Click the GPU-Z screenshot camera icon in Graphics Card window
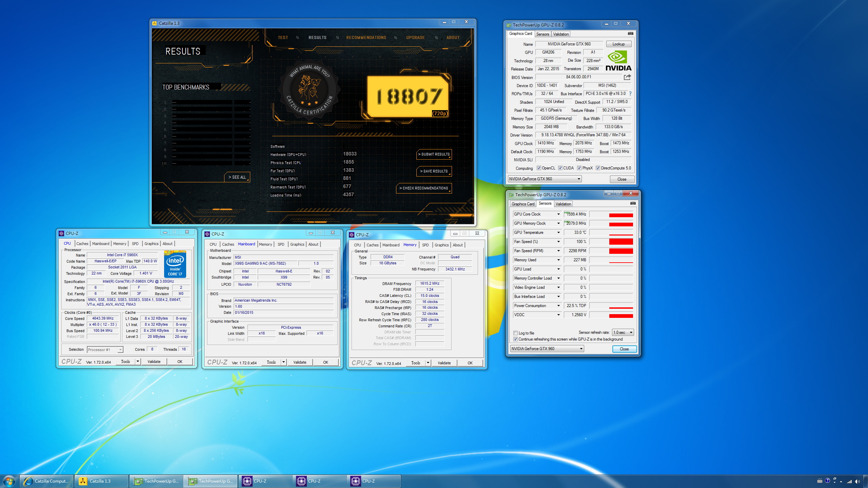Viewport: 868px width, 488px height. (x=630, y=34)
